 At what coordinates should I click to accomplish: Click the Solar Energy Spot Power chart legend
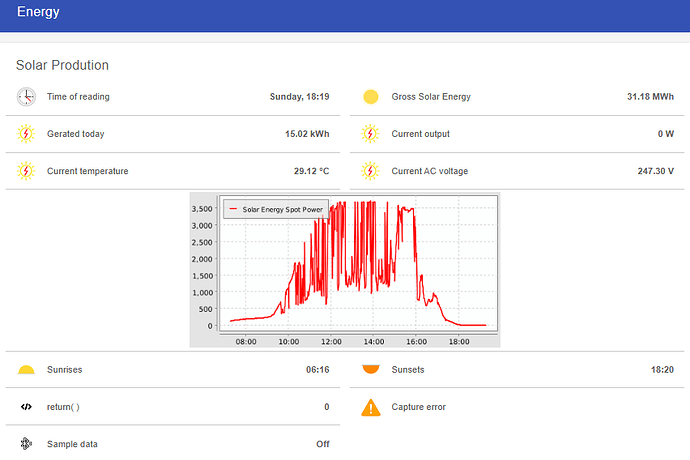point(276,209)
